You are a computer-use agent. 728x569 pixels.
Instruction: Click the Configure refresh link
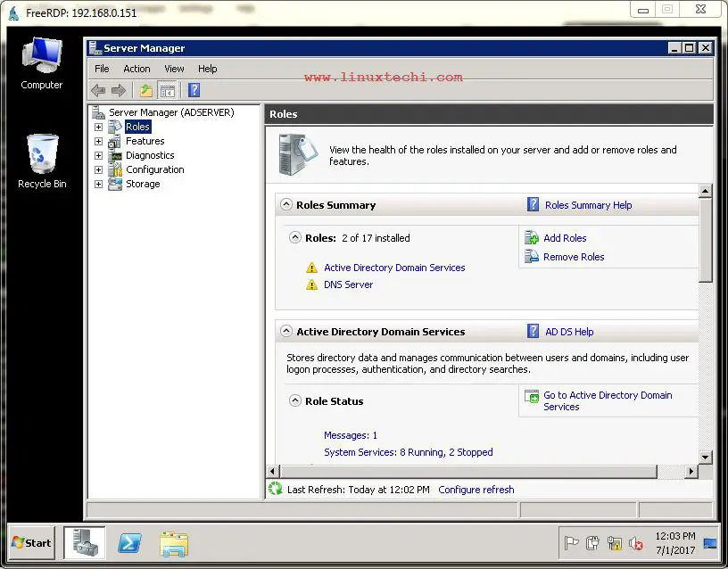pos(476,490)
